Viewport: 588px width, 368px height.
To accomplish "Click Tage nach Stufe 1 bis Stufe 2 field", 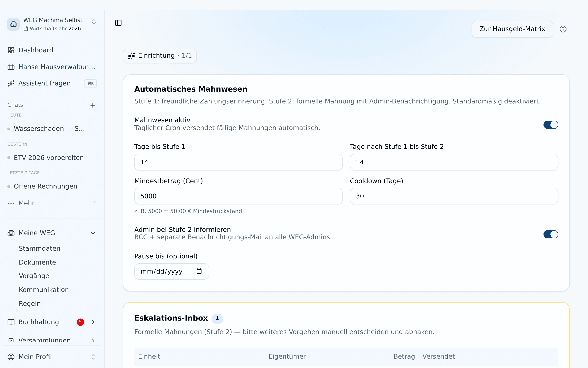I will point(454,162).
